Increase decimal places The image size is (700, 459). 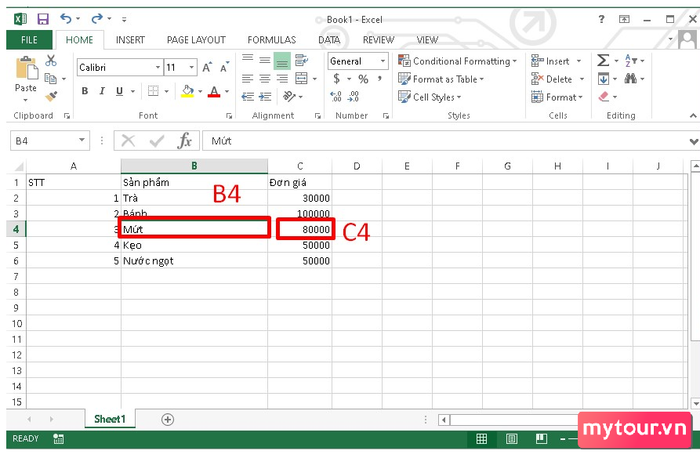tap(336, 96)
